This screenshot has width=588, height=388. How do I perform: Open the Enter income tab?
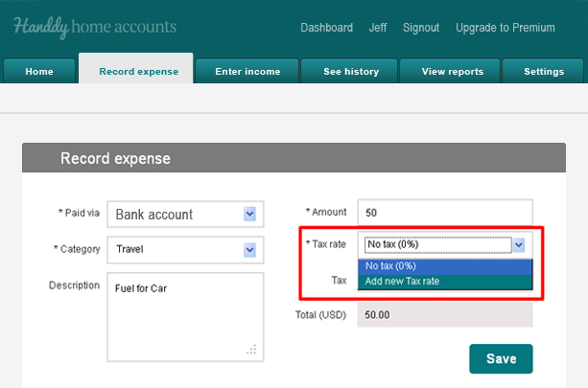247,71
